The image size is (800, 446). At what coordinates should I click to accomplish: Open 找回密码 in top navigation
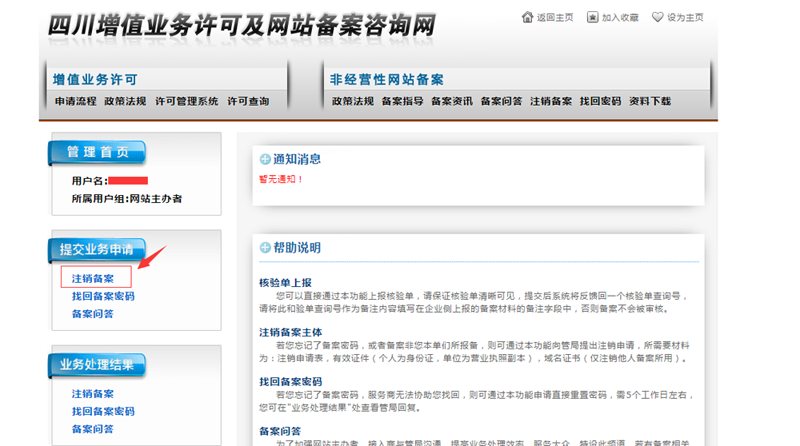point(601,102)
